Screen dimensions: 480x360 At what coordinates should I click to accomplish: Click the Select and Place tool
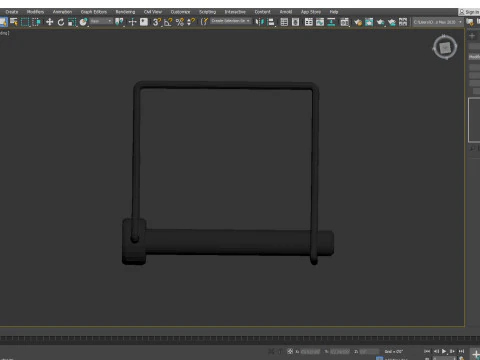pyautogui.click(x=83, y=22)
